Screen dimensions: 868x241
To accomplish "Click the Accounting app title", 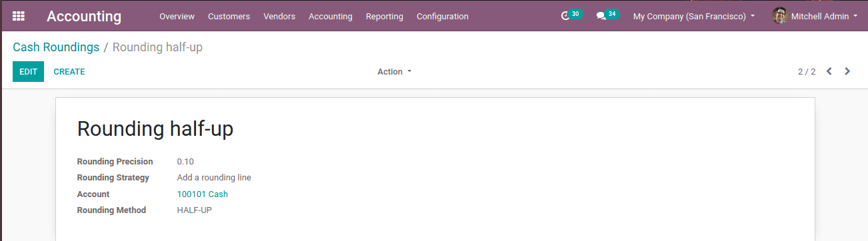I will pyautogui.click(x=84, y=16).
